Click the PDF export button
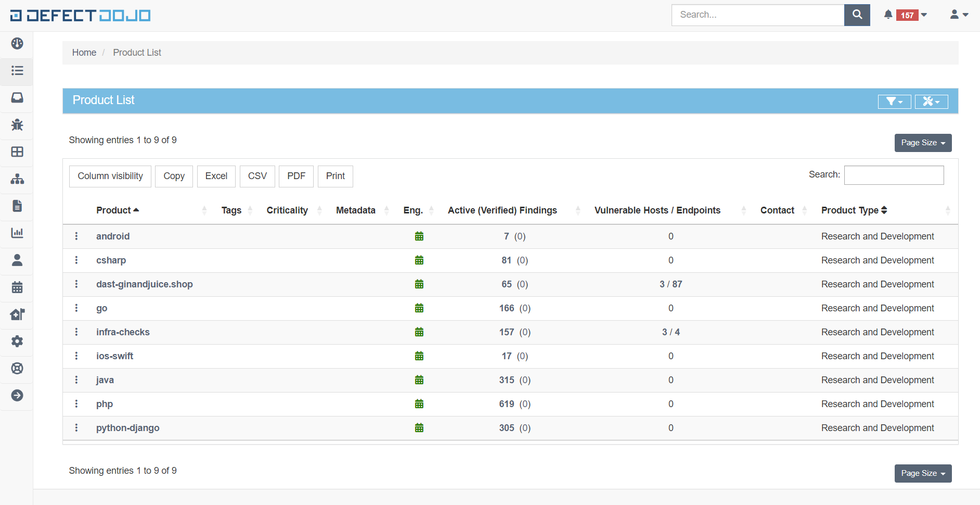Screen dimensions: 980x505 click(296, 176)
